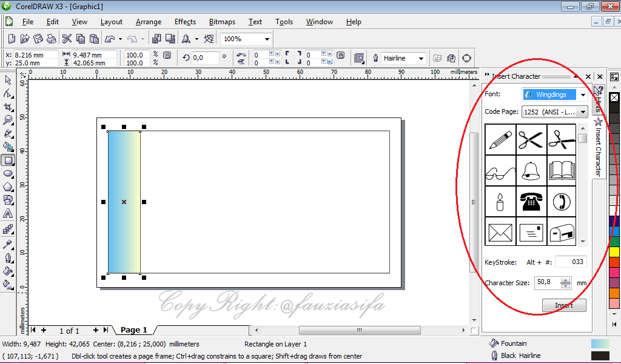Insert the envelope Wingdings character
Image resolution: width=621 pixels, height=364 pixels.
tap(500, 232)
